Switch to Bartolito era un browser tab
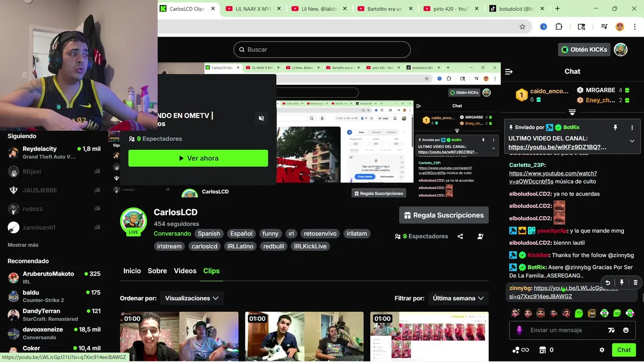The width and height of the screenshot is (644, 362). 385,9
